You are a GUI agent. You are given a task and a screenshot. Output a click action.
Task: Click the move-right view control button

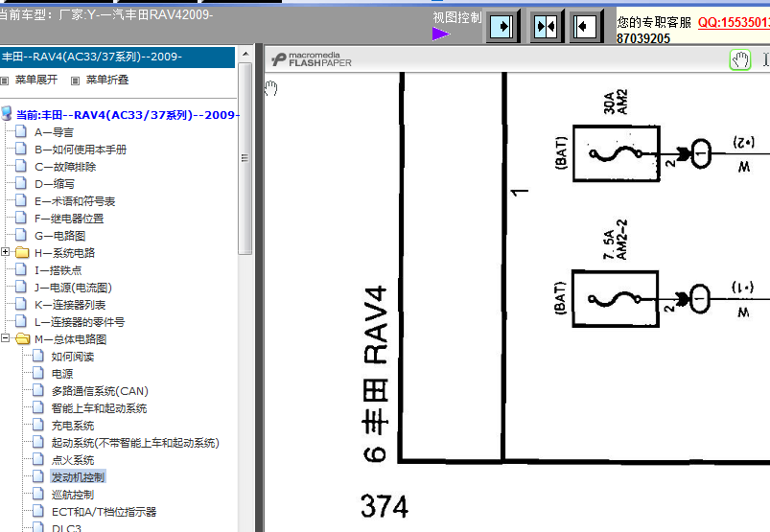point(502,26)
